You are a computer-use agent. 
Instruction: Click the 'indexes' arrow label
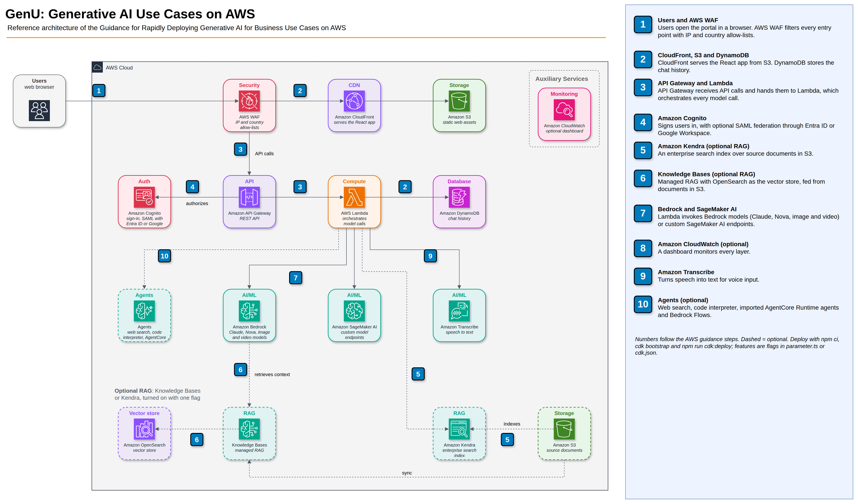512,424
